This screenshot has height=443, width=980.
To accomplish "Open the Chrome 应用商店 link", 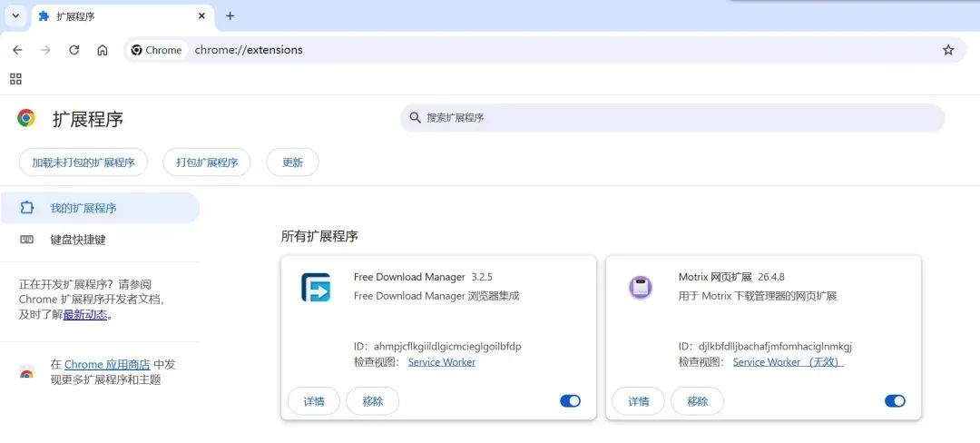I will tap(107, 364).
